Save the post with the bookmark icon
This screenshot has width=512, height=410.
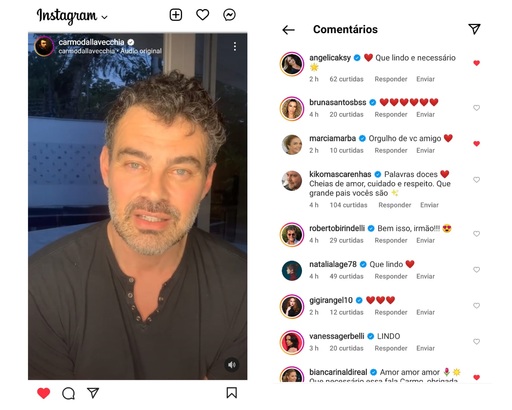coord(232,393)
